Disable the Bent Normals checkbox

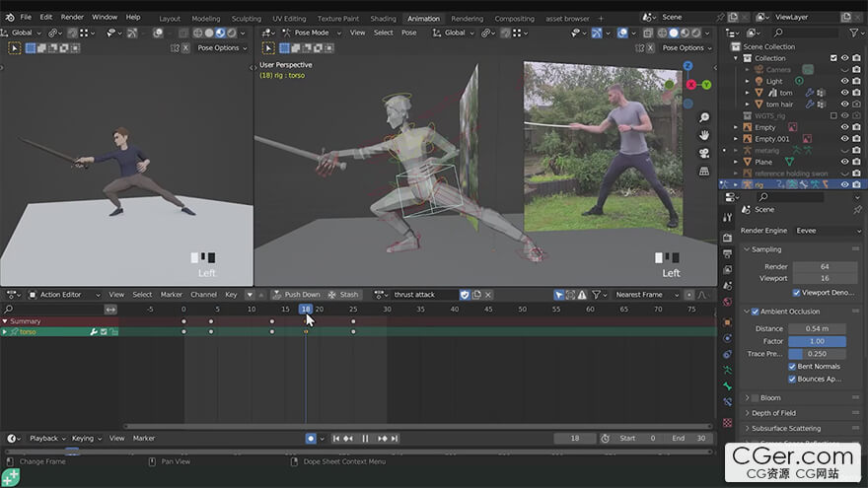tap(793, 367)
